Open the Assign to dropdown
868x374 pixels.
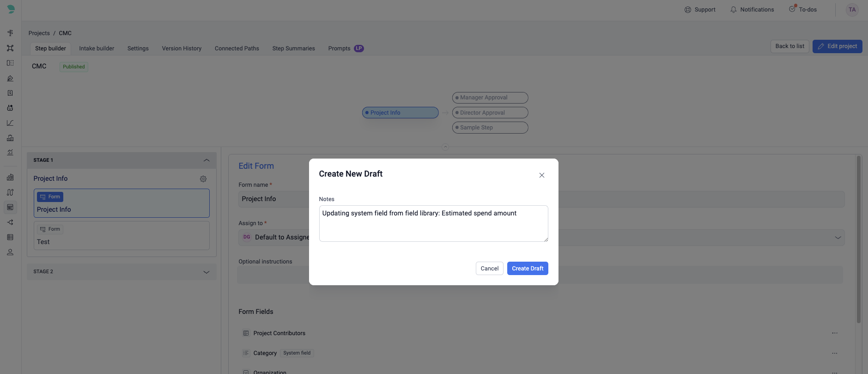(x=838, y=238)
